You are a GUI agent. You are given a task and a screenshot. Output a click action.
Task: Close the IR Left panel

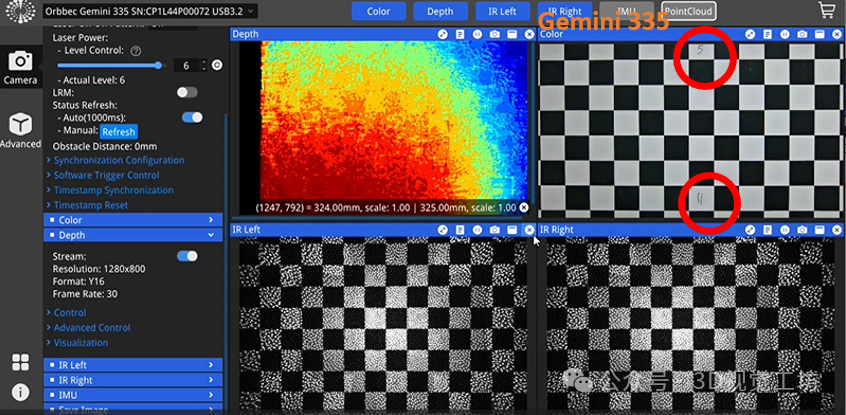click(x=529, y=230)
